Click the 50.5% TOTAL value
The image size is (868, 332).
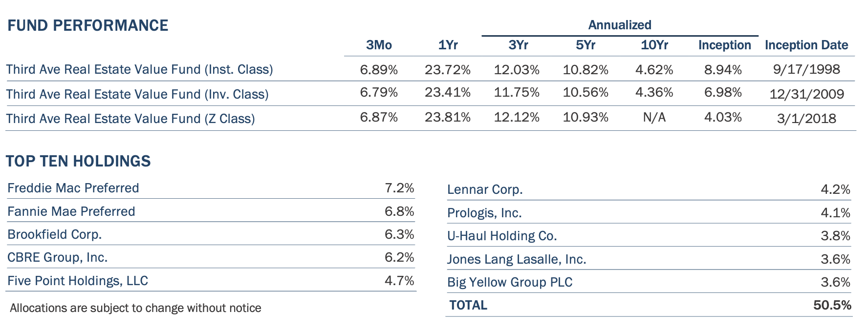coord(832,305)
